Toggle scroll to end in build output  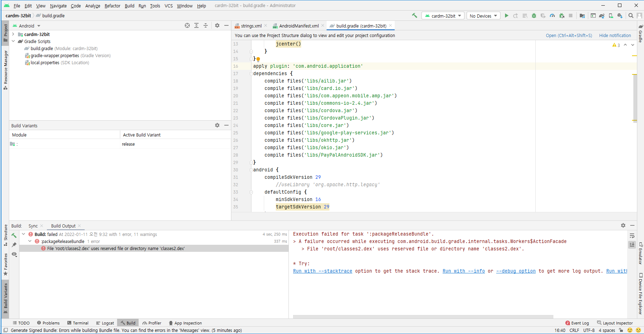(x=632, y=244)
